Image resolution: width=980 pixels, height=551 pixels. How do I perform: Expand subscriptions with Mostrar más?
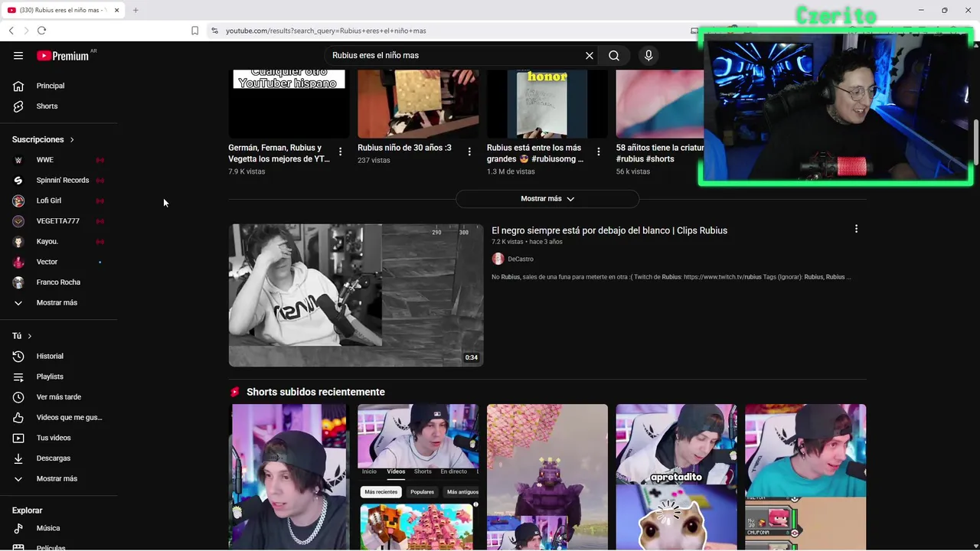(58, 303)
